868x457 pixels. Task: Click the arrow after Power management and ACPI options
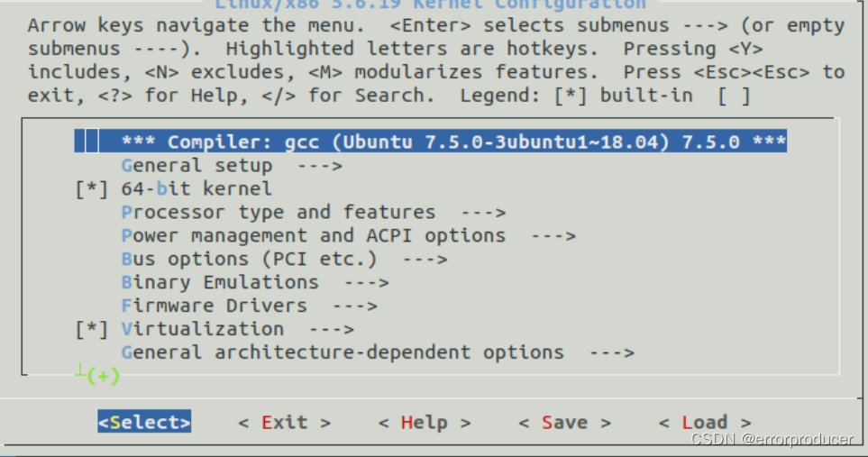tap(553, 236)
